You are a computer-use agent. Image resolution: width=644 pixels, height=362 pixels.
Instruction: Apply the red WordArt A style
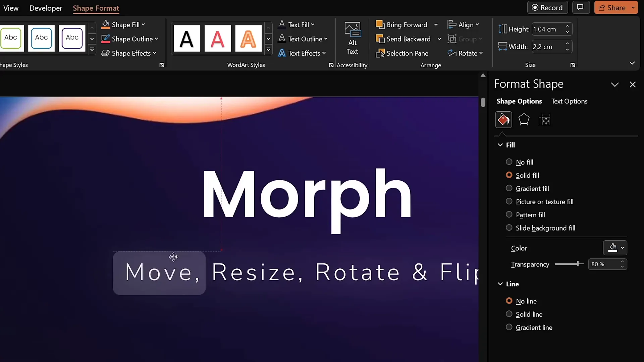pyautogui.click(x=217, y=39)
